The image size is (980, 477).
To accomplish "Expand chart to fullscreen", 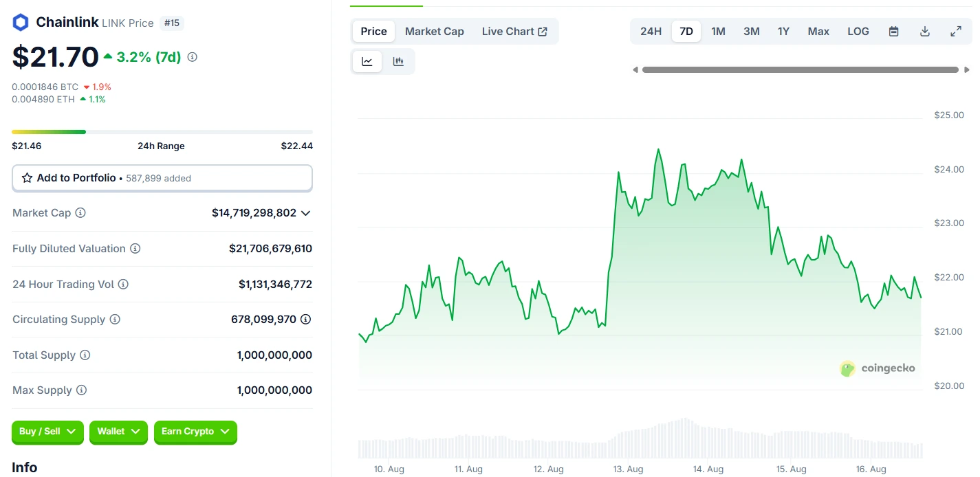I will pyautogui.click(x=956, y=32).
